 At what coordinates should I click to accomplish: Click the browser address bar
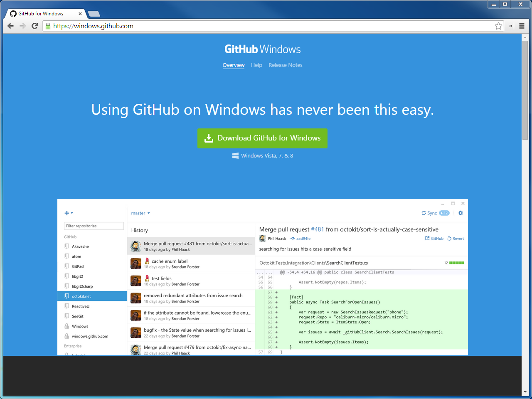pos(272,26)
